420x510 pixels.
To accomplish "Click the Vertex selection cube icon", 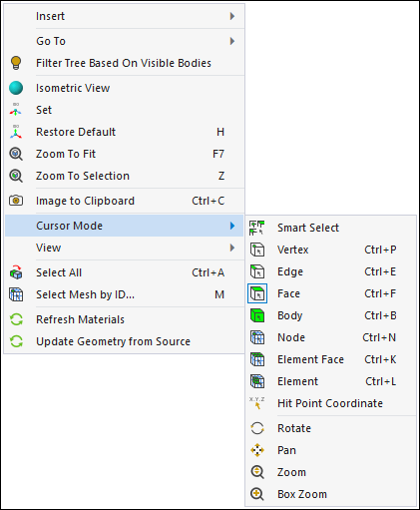I will [257, 250].
